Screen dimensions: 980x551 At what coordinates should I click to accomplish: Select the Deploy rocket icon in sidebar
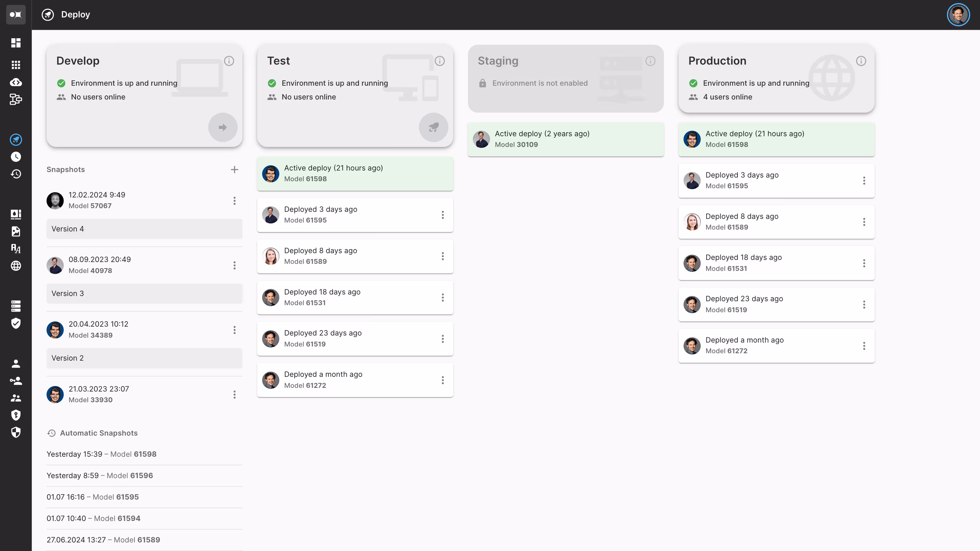[16, 140]
